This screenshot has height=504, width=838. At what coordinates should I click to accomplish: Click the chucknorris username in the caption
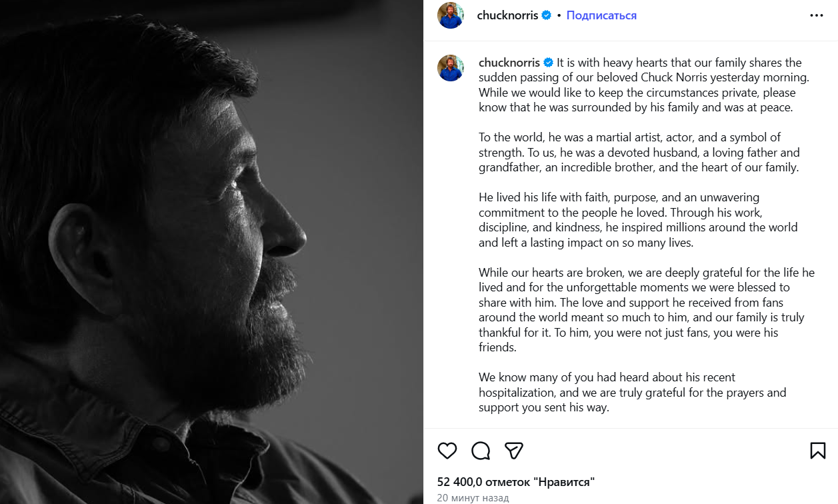tap(510, 63)
